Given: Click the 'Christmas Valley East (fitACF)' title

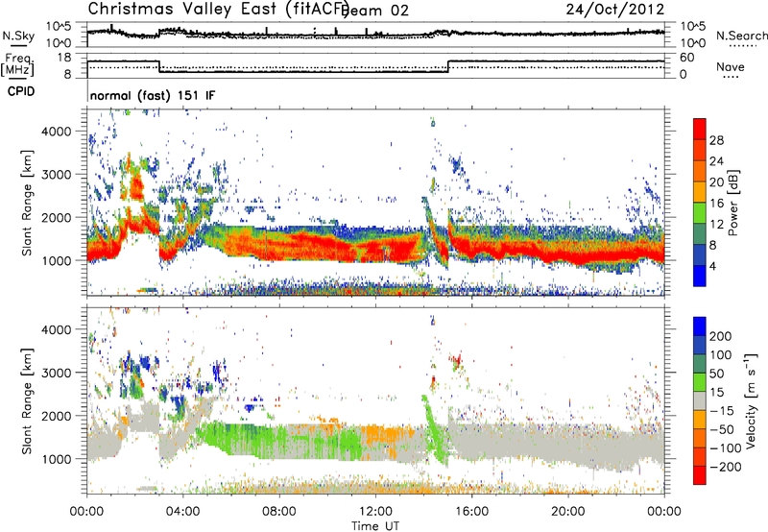Looking at the screenshot, I should pos(218,10).
